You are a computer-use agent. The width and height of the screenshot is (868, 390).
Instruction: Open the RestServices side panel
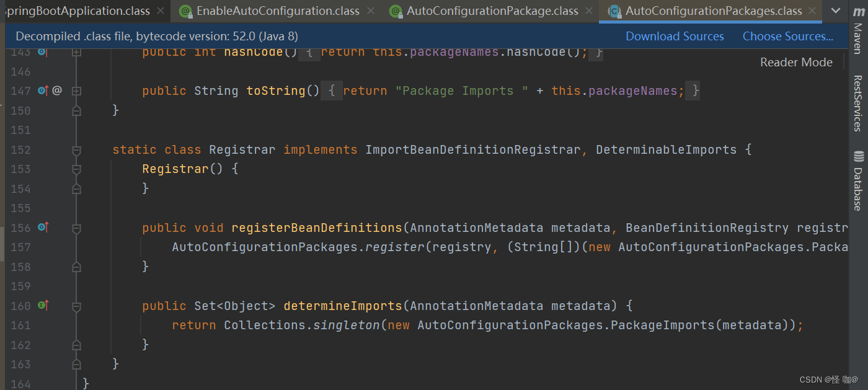coord(858,103)
